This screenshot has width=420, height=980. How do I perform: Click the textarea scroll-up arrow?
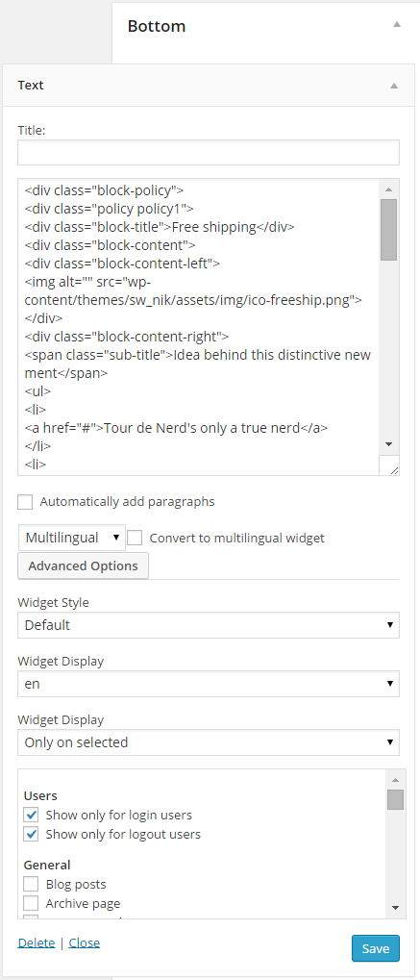(x=388, y=189)
